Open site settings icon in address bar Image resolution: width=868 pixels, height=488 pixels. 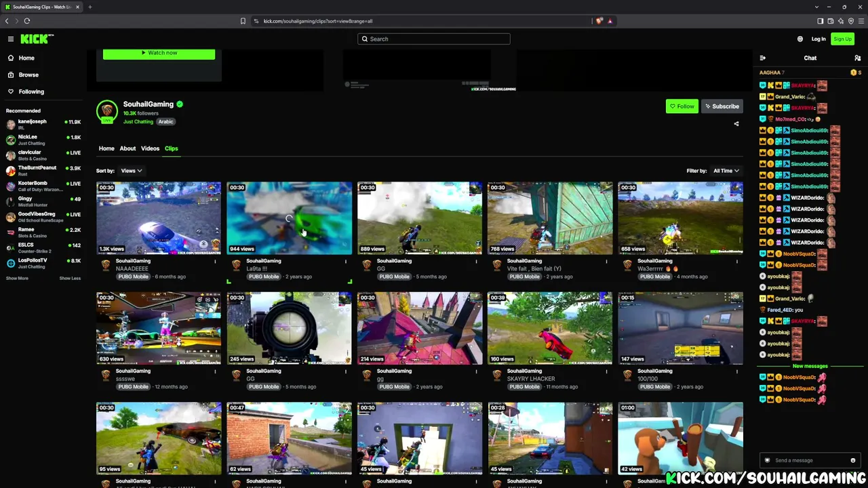pos(256,21)
